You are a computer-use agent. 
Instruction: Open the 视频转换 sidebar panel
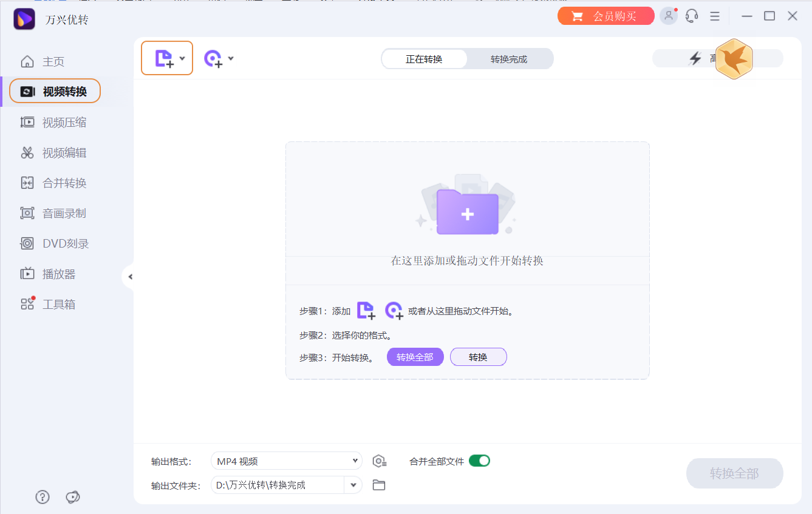tap(55, 90)
